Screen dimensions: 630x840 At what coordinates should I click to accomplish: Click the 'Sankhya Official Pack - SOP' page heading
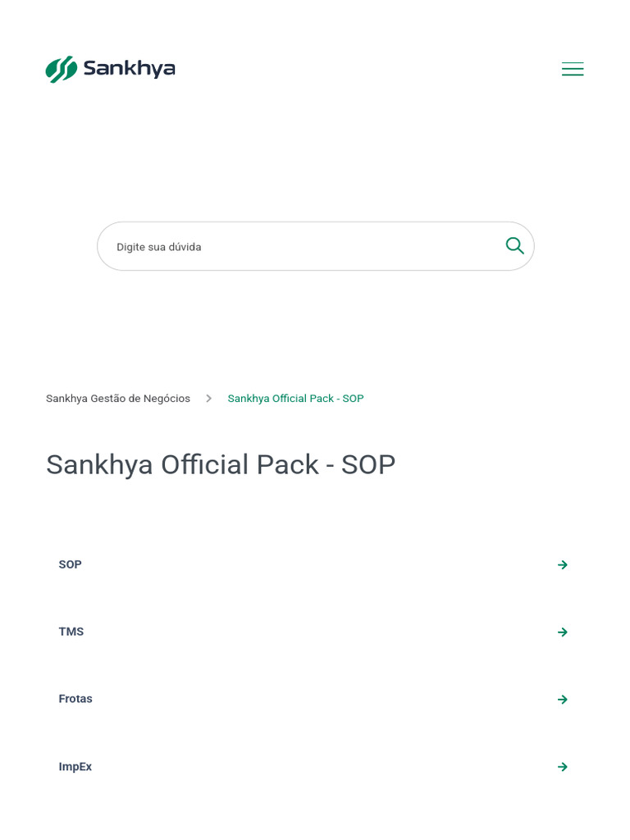221,464
